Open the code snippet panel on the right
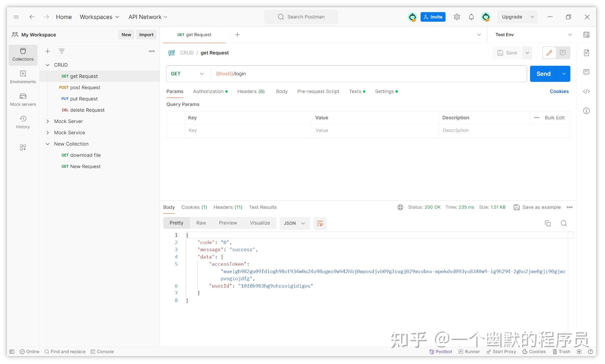The width and height of the screenshot is (605, 364). click(x=587, y=91)
